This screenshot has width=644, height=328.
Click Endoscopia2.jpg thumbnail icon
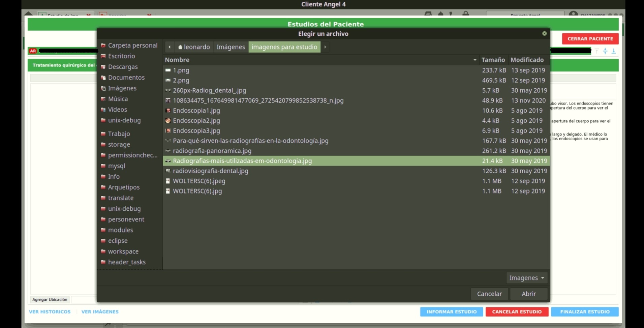coord(168,121)
